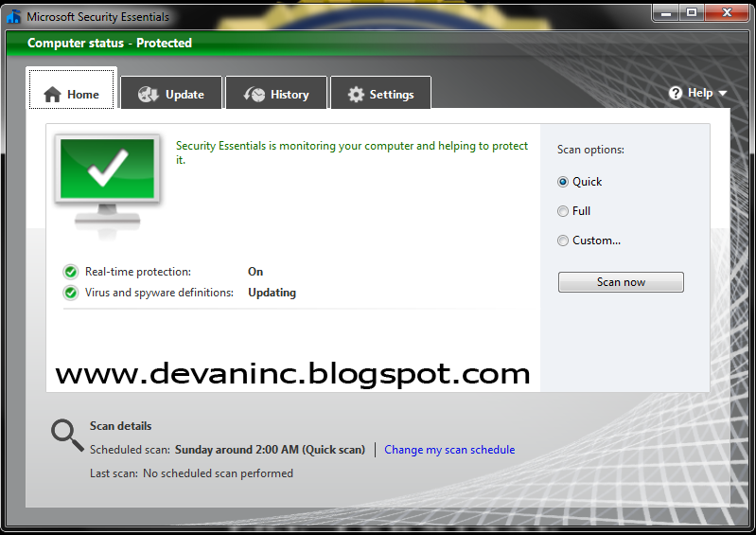
Task: Click the "Scan details" heading
Action: point(120,426)
